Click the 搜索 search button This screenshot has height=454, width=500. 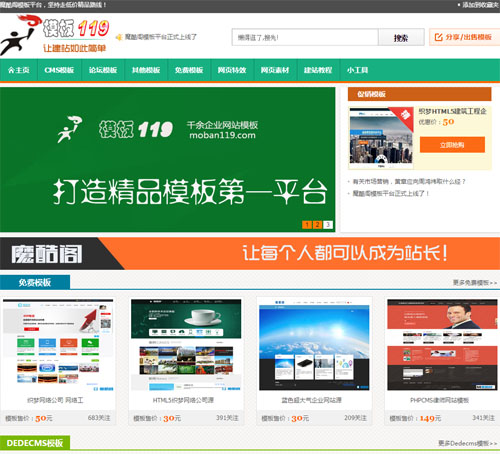tap(401, 37)
